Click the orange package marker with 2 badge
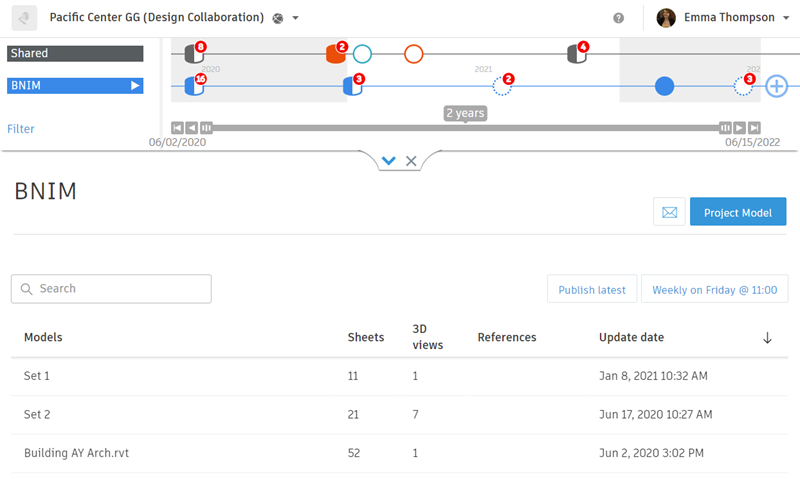This screenshot has width=800, height=493. (x=336, y=54)
